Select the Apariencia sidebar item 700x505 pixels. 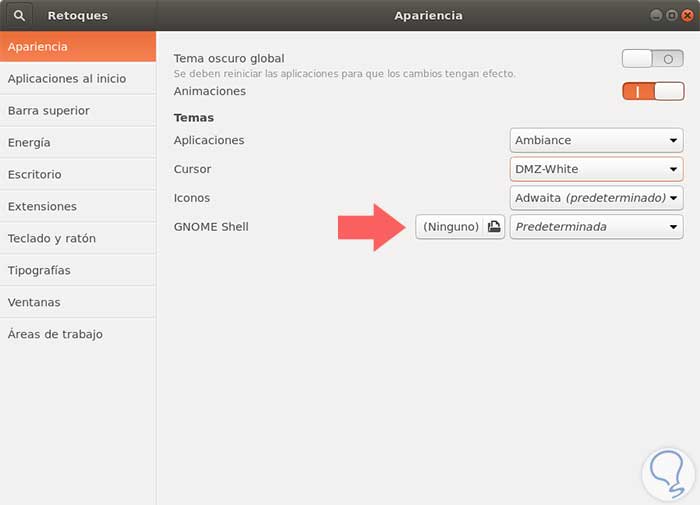(x=78, y=46)
